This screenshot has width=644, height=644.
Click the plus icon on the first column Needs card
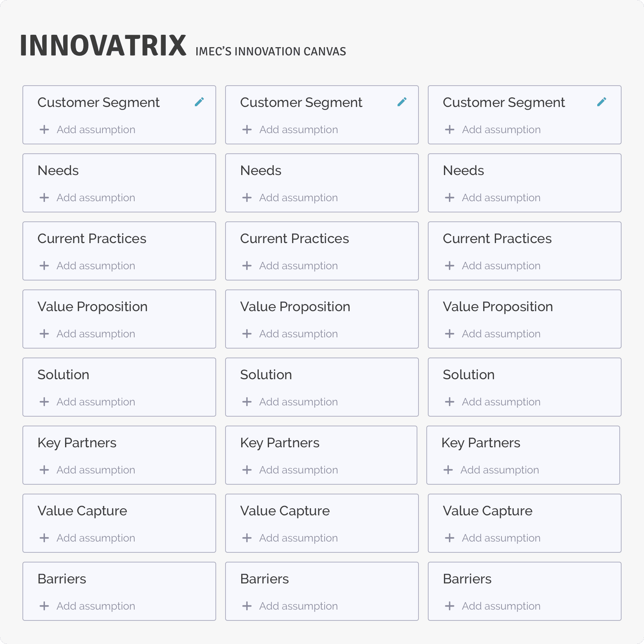(44, 197)
